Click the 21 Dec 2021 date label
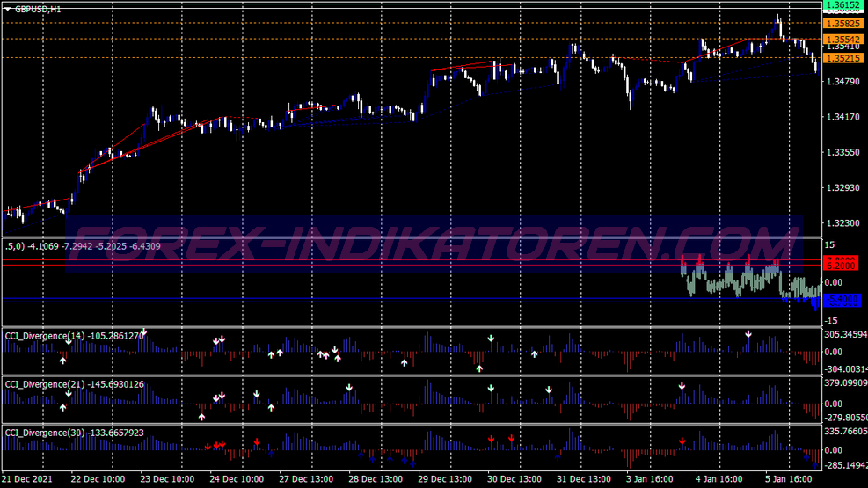868x488 pixels. pyautogui.click(x=26, y=479)
